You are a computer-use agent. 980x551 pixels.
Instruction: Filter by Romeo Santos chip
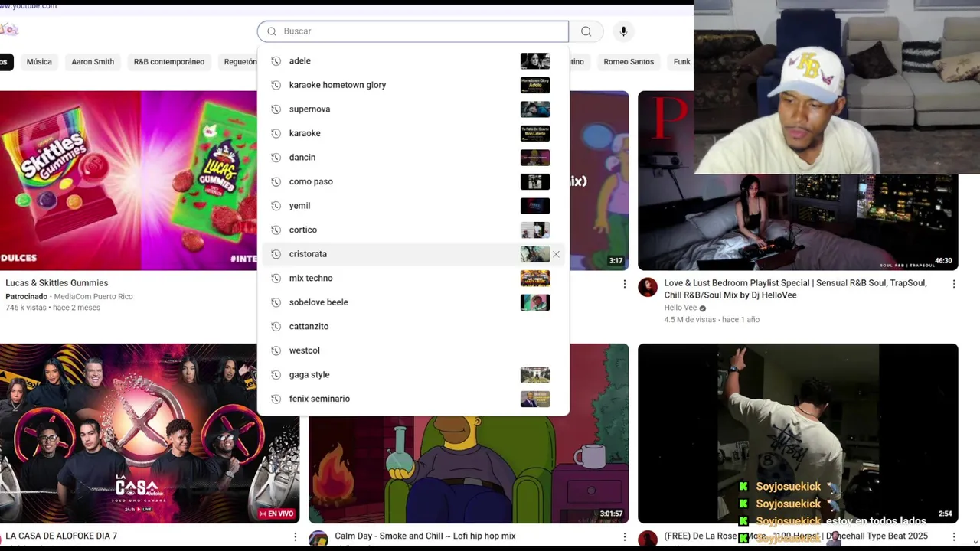coord(629,62)
